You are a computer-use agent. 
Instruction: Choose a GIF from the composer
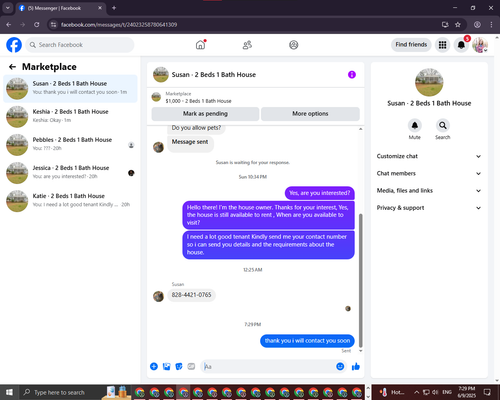coord(191,367)
